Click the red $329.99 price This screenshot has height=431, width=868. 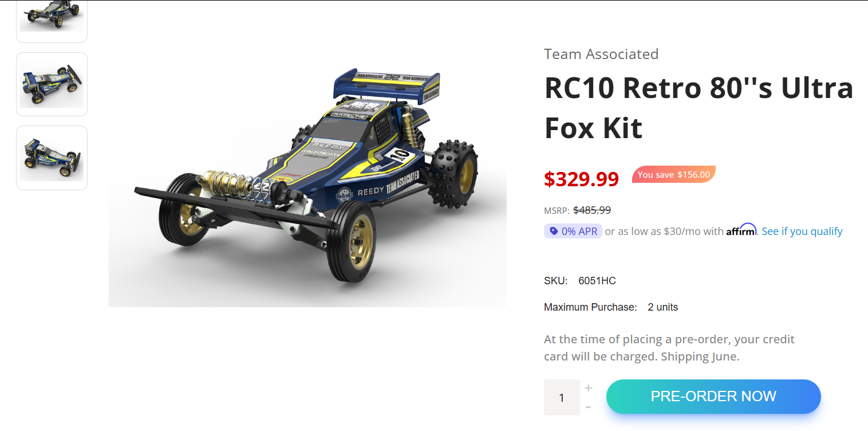[581, 179]
